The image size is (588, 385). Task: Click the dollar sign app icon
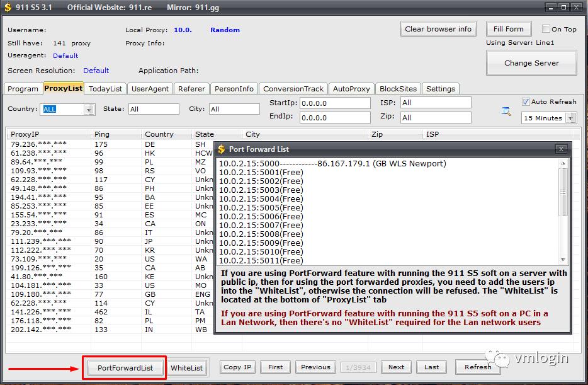(x=8, y=7)
